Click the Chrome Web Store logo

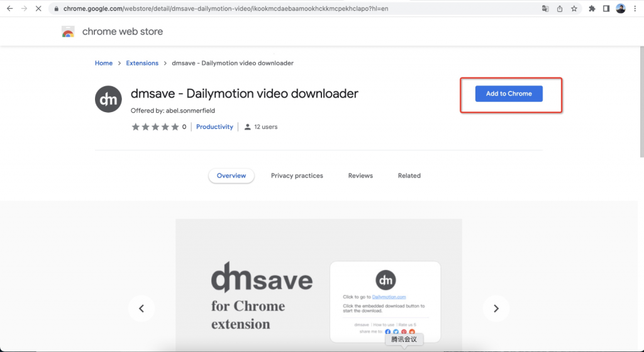[x=68, y=31]
